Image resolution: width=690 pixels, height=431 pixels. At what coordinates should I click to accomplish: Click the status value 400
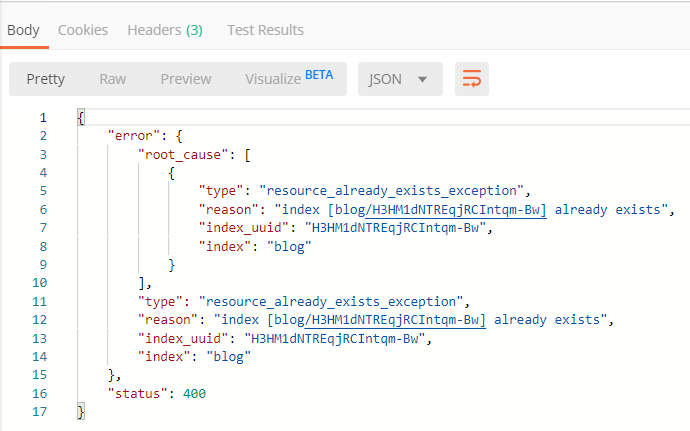pos(194,393)
